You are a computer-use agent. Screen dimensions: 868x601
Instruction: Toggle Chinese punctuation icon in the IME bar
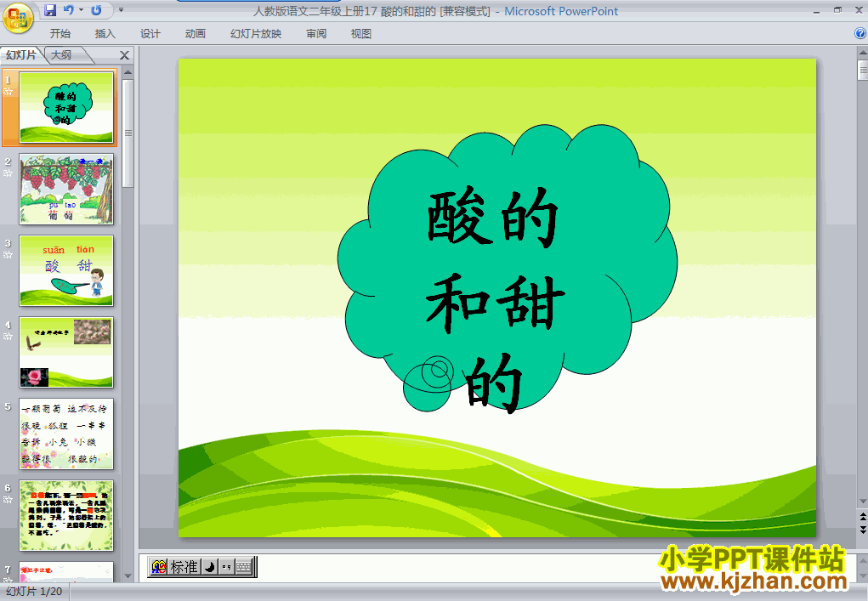(x=226, y=567)
